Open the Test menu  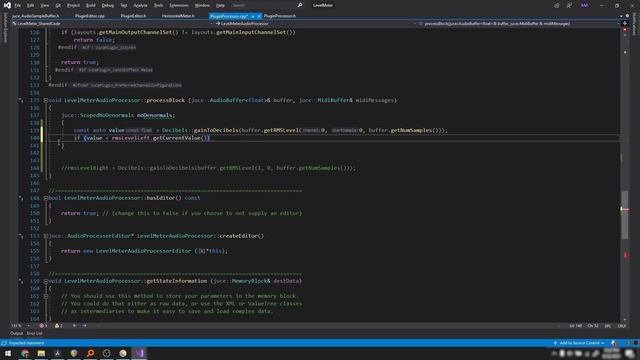click(x=124, y=5)
